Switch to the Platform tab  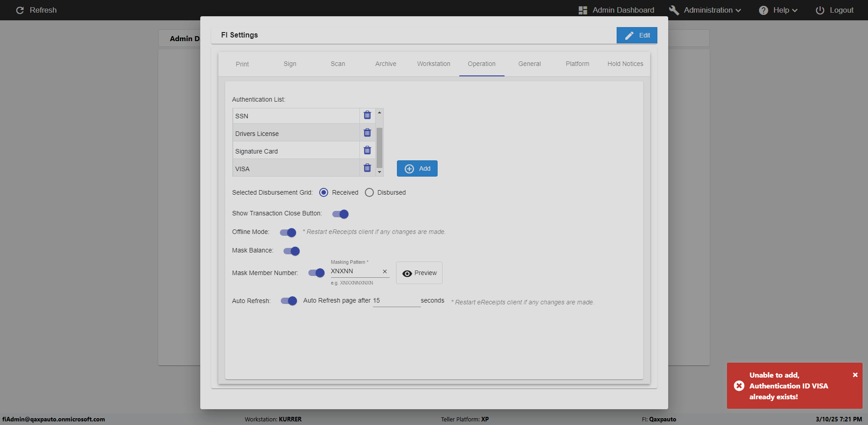(x=577, y=64)
